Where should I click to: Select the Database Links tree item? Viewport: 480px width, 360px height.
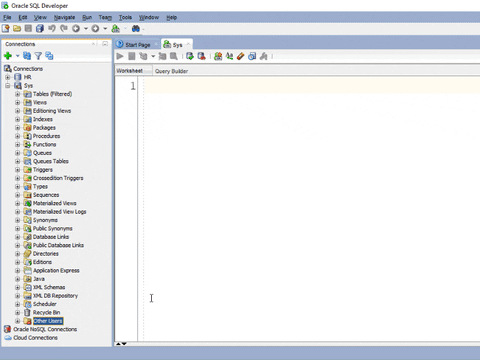click(51, 237)
